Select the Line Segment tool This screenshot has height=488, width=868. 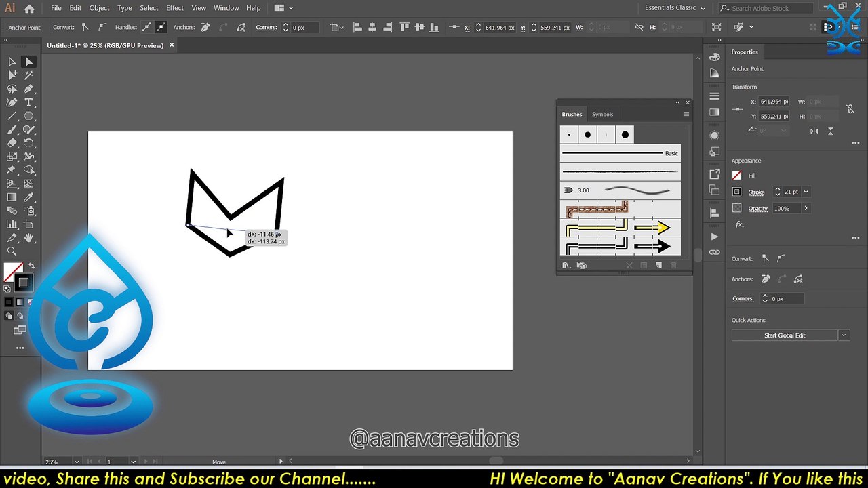pyautogui.click(x=12, y=116)
